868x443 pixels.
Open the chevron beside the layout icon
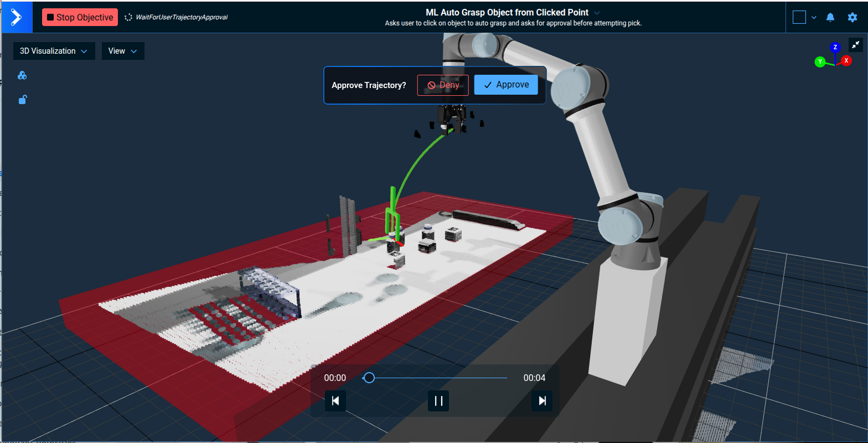pyautogui.click(x=814, y=17)
